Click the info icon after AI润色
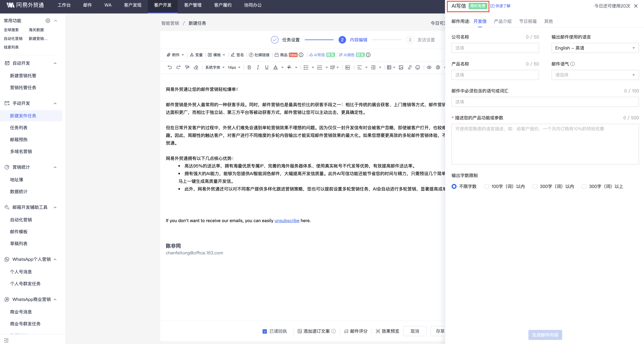This screenshot has height=344, width=644. (x=368, y=55)
